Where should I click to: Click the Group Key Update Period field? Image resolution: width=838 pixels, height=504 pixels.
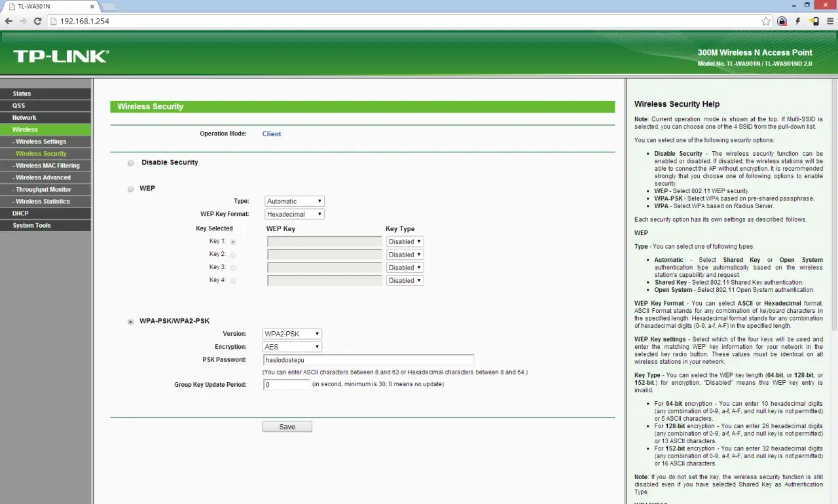pyautogui.click(x=286, y=385)
